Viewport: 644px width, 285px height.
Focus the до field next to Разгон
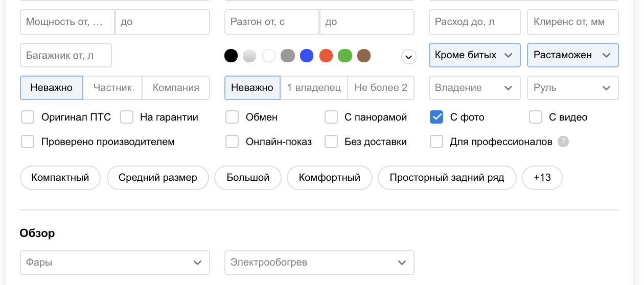pyautogui.click(x=367, y=22)
